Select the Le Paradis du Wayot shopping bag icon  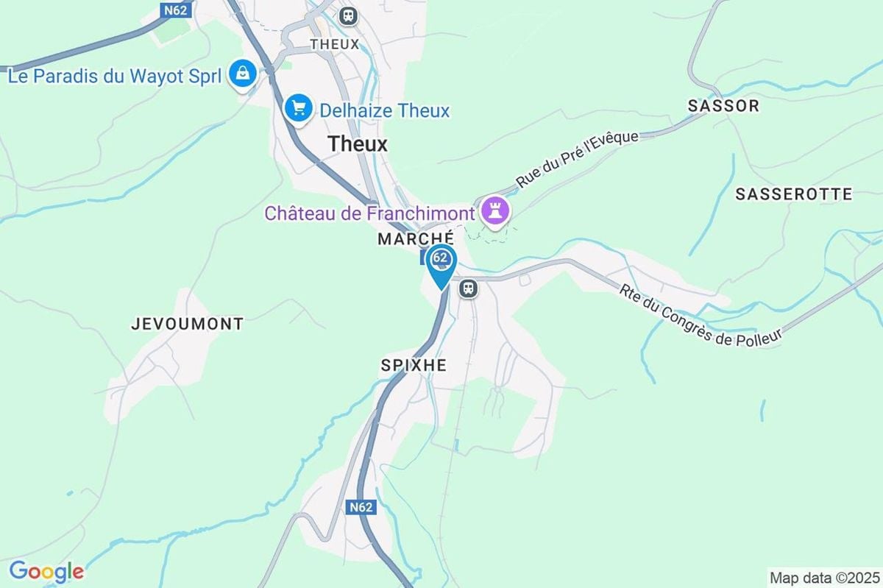(241, 74)
